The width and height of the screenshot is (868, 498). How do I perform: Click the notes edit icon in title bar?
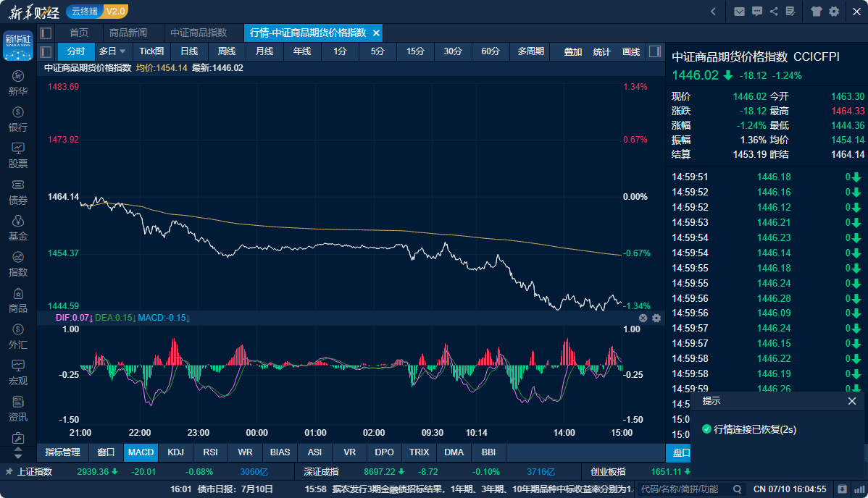tap(790, 12)
